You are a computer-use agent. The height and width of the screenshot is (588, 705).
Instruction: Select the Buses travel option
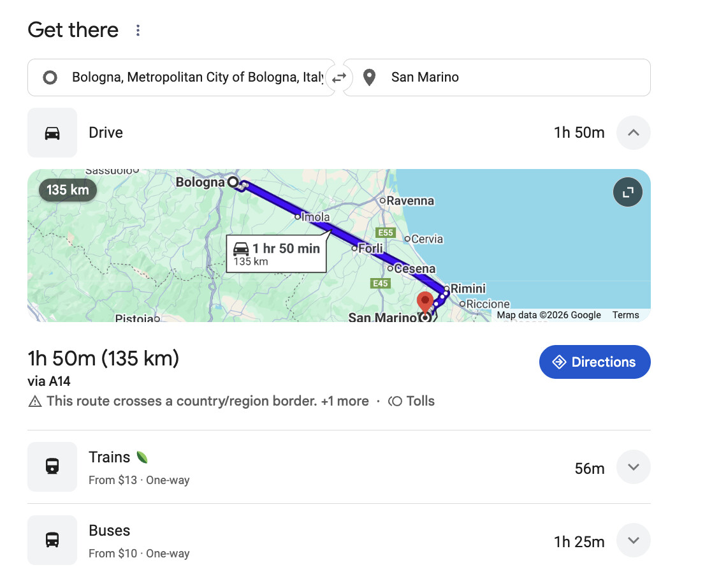coord(110,531)
